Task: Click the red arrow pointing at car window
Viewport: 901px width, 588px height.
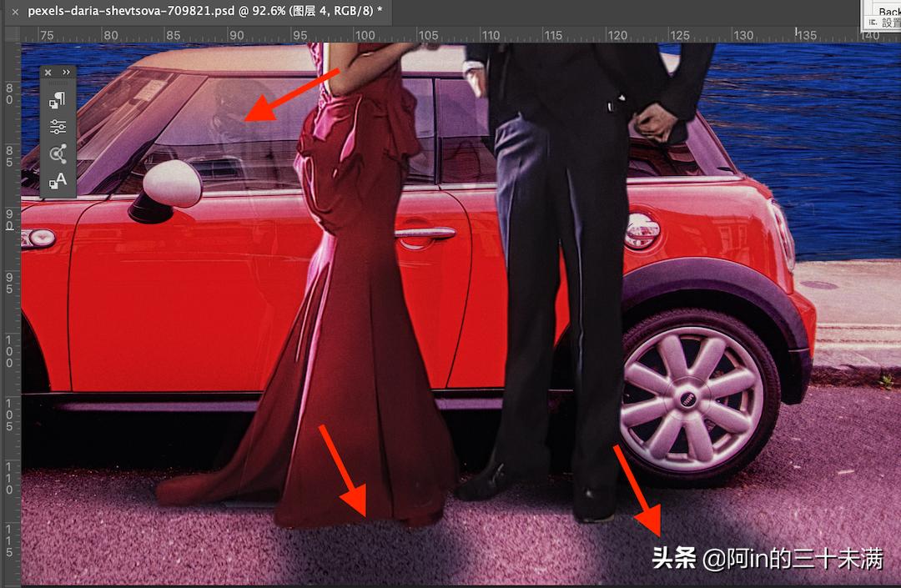Action: click(x=292, y=95)
